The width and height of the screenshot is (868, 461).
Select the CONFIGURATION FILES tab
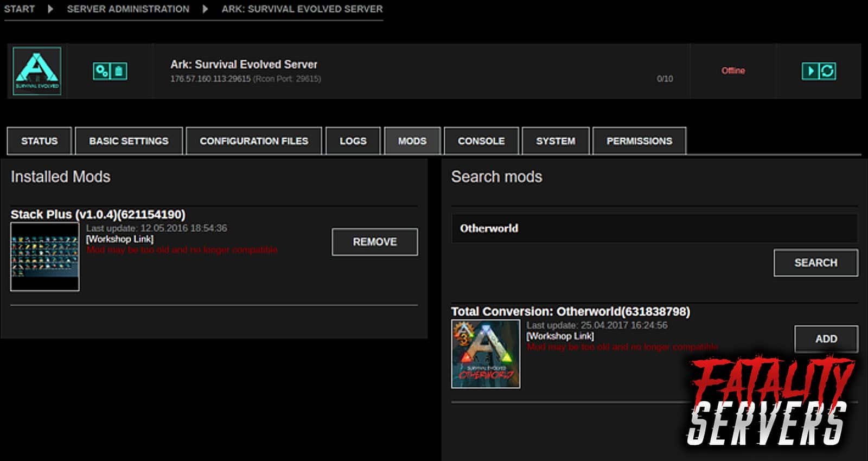pyautogui.click(x=254, y=141)
